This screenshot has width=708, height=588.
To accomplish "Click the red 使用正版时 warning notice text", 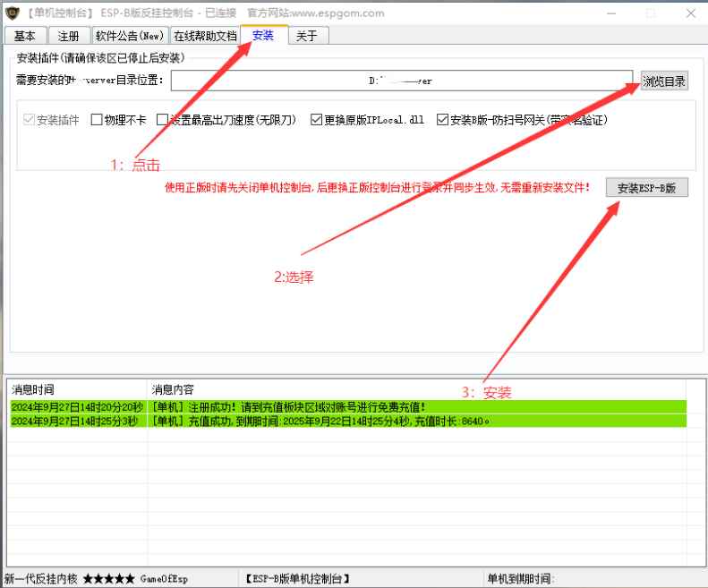I will [378, 187].
